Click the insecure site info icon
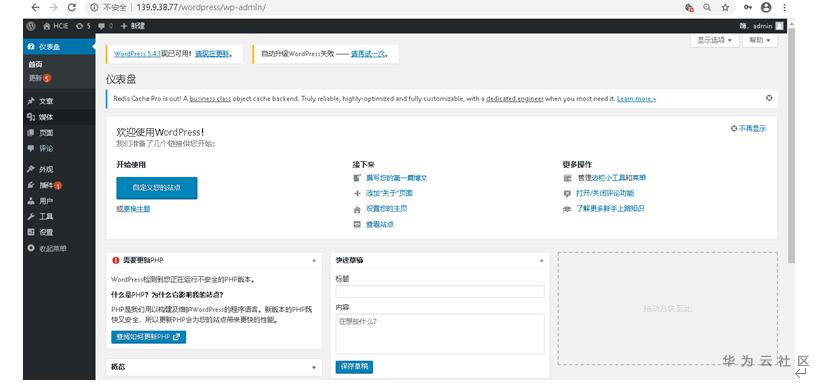Image resolution: width=820 pixels, height=383 pixels. click(x=94, y=7)
